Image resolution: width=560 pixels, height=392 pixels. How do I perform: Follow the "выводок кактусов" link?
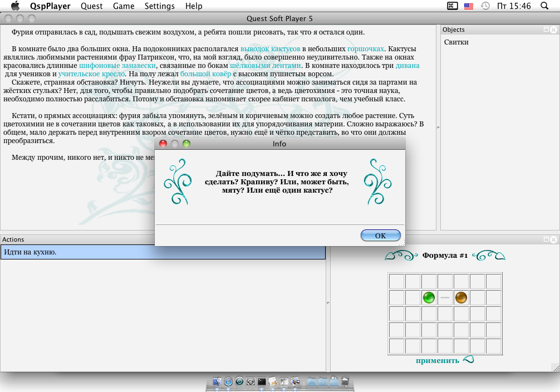[271, 48]
